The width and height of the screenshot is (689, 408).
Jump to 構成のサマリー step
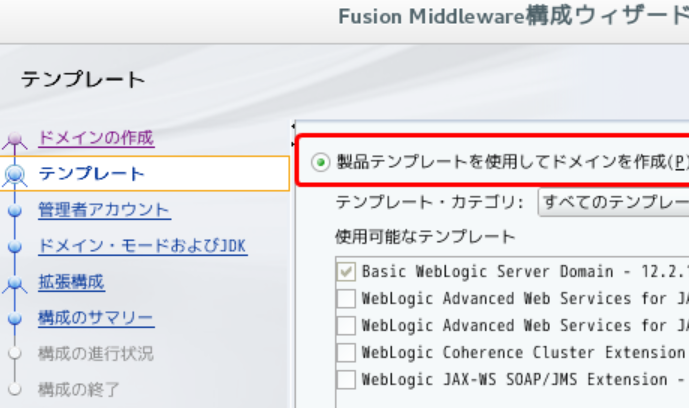(x=96, y=318)
